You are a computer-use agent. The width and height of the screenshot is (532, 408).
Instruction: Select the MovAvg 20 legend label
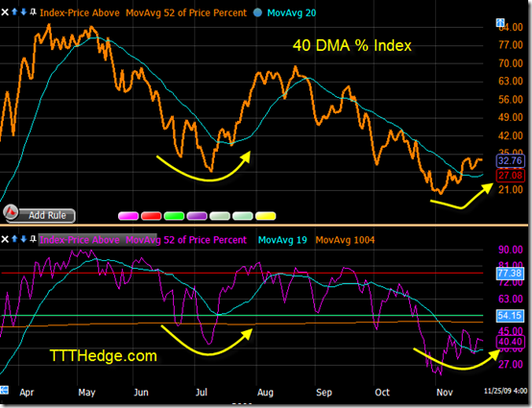pyautogui.click(x=291, y=12)
